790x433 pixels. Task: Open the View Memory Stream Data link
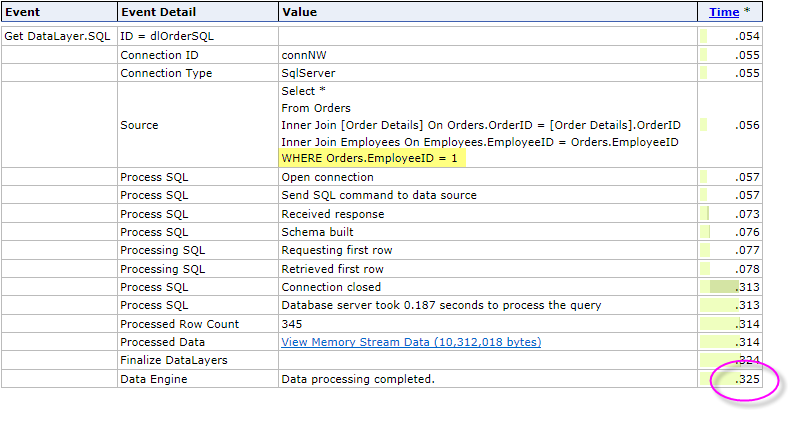point(411,342)
